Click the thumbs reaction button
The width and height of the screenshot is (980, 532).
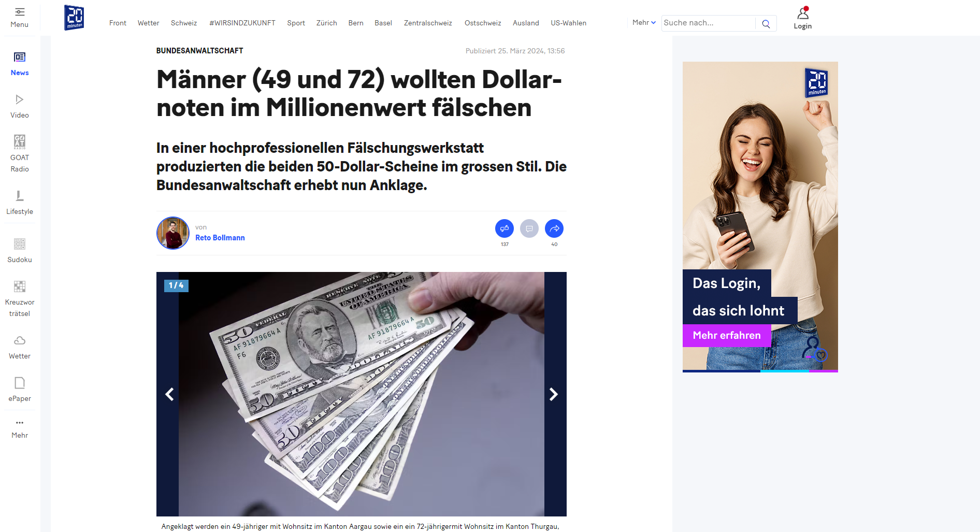505,228
